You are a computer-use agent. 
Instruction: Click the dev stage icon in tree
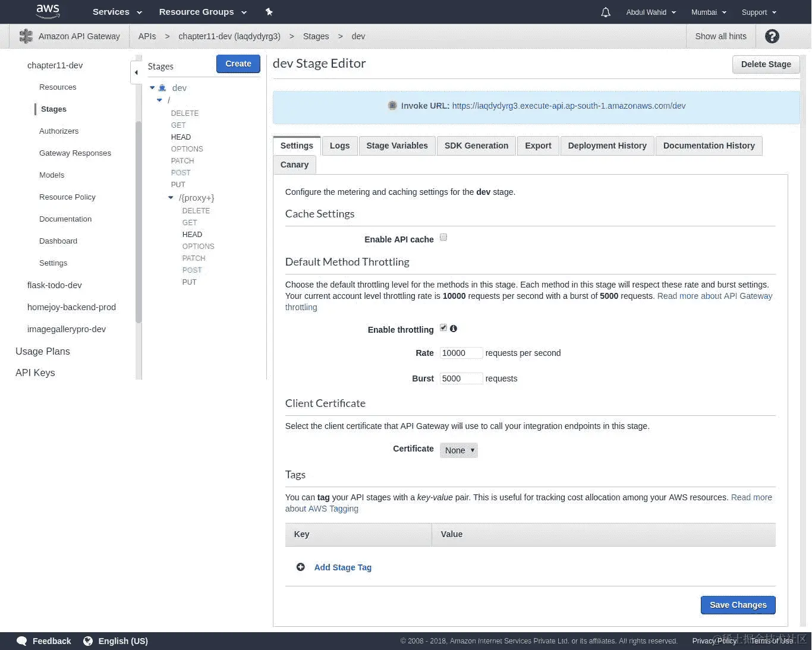[162, 88]
